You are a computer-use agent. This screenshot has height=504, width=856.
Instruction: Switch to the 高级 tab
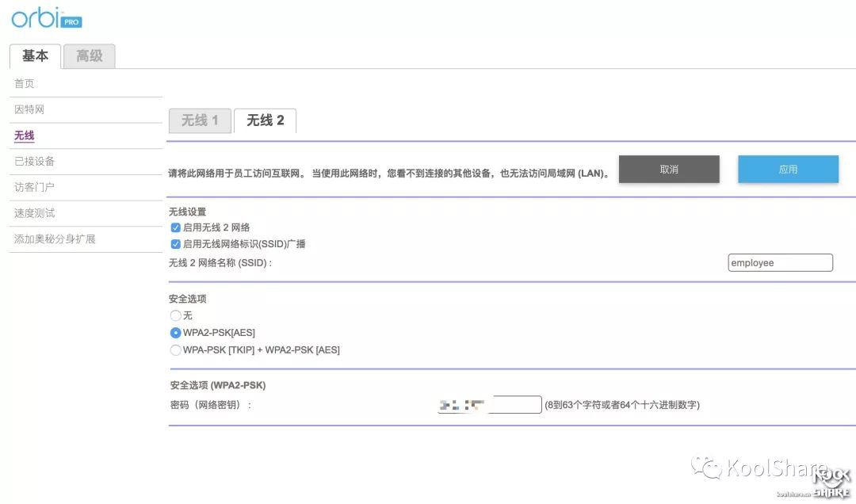[x=89, y=56]
